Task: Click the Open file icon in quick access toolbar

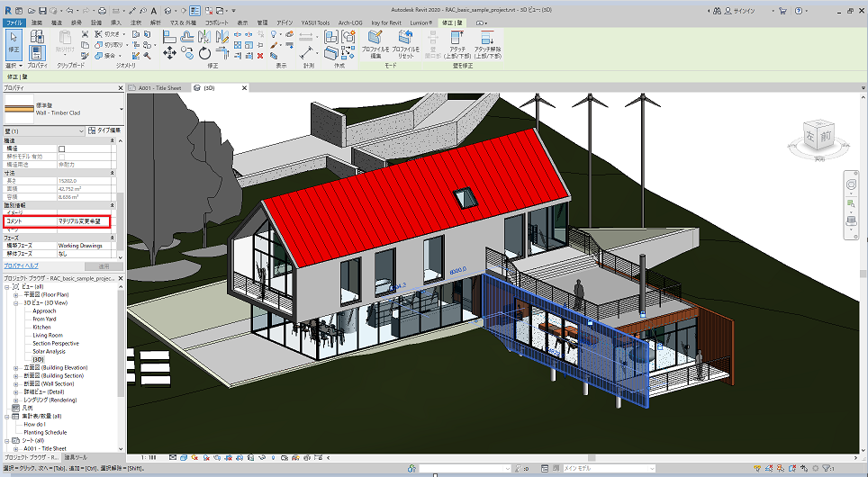Action: click(x=31, y=11)
